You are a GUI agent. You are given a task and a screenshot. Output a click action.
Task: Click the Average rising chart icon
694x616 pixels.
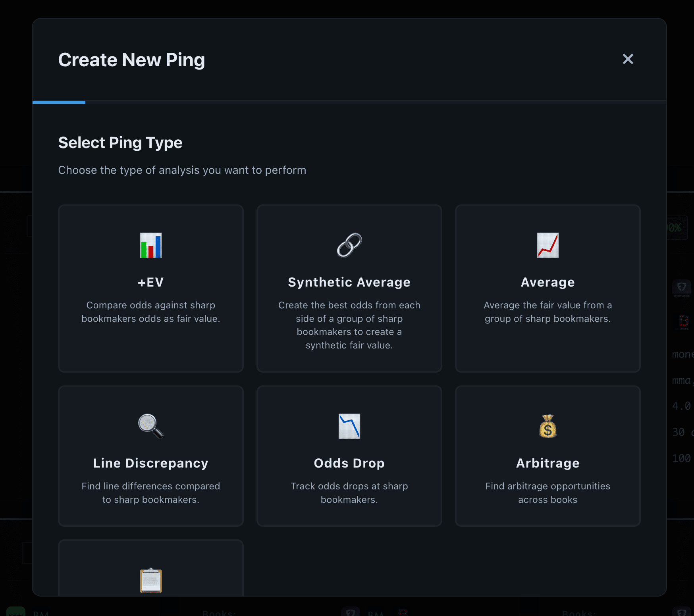tap(548, 245)
